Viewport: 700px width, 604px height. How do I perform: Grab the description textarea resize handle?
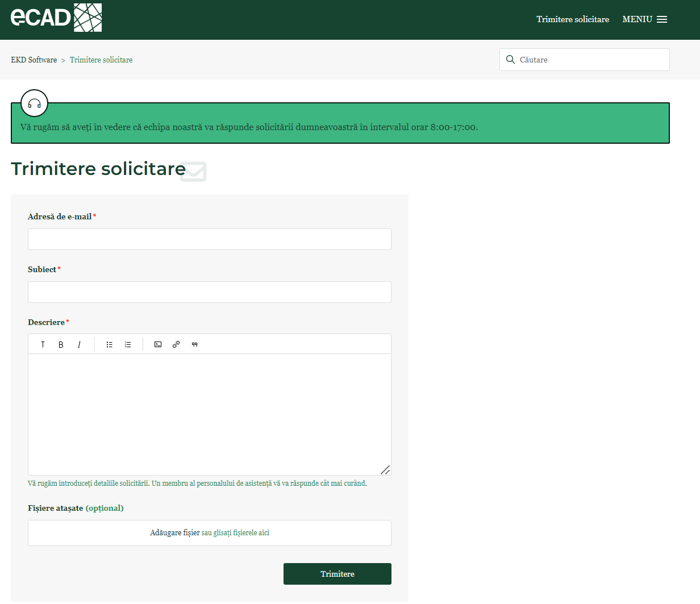click(x=385, y=469)
